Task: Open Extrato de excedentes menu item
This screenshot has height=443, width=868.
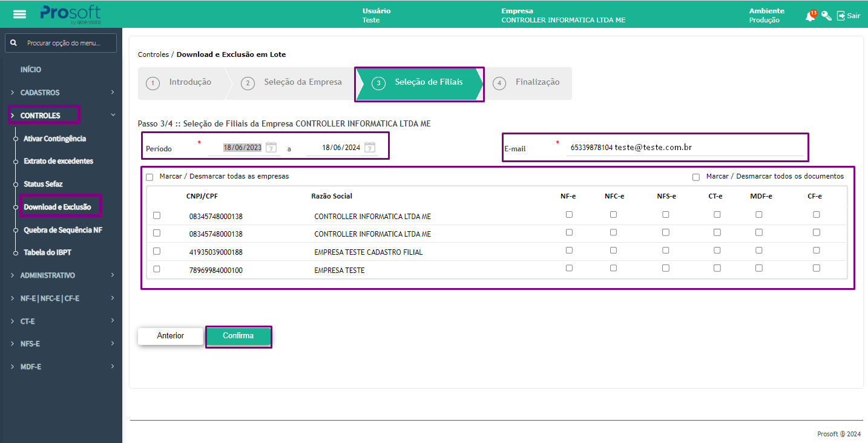Action: (58, 161)
